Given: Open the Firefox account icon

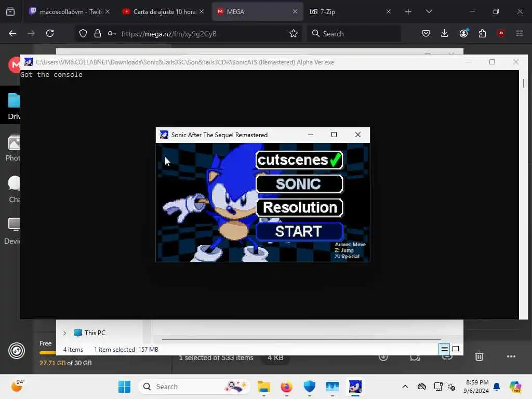Looking at the screenshot, I should [x=464, y=33].
